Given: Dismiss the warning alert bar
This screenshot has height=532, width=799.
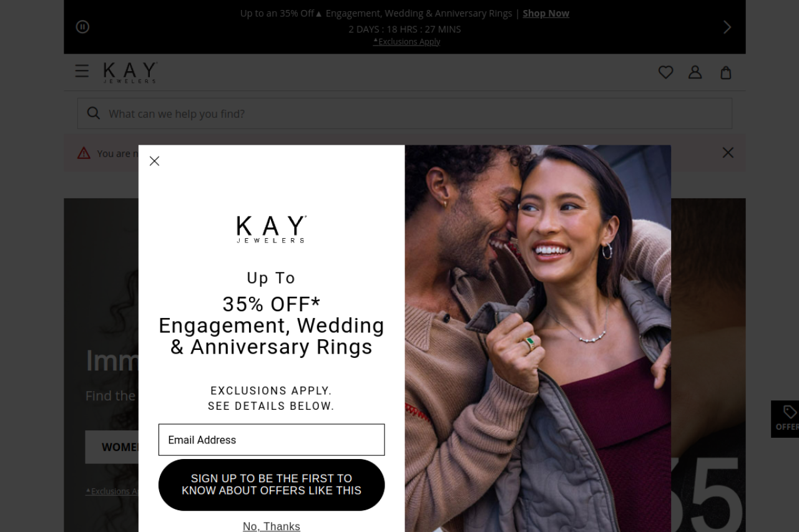Looking at the screenshot, I should pyautogui.click(x=728, y=152).
